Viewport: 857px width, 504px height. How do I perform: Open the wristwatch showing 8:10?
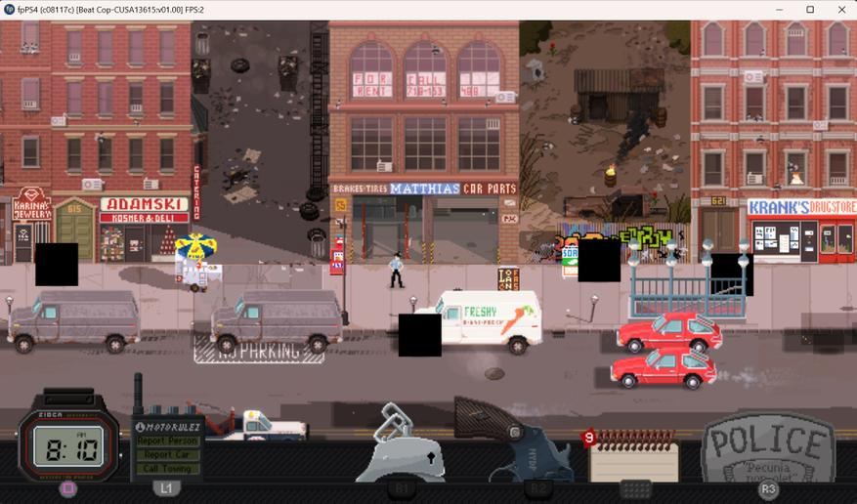[68, 437]
